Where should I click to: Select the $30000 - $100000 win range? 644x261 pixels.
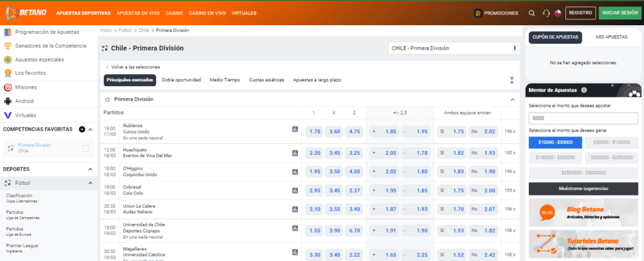611,142
